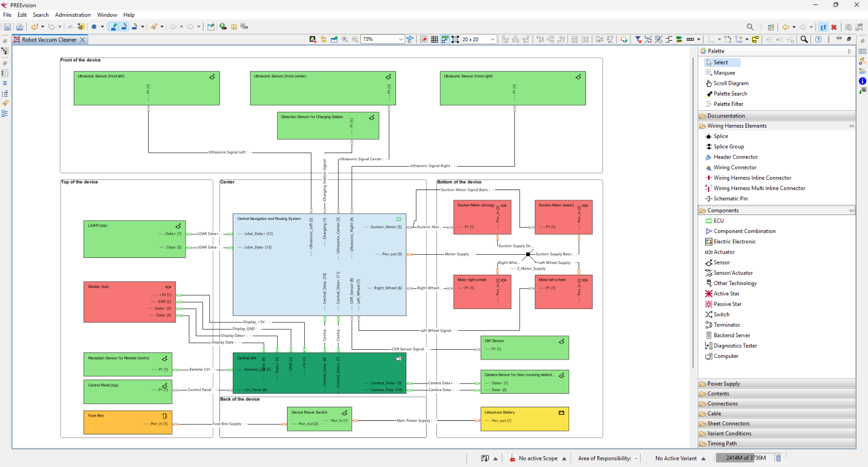This screenshot has height=467, width=868.
Task: Click the filter with red X icon
Action: pos(639,40)
